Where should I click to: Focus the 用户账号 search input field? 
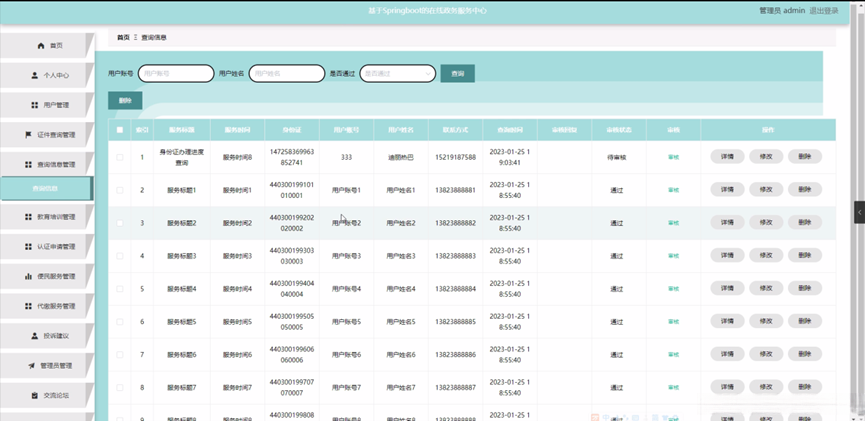176,73
